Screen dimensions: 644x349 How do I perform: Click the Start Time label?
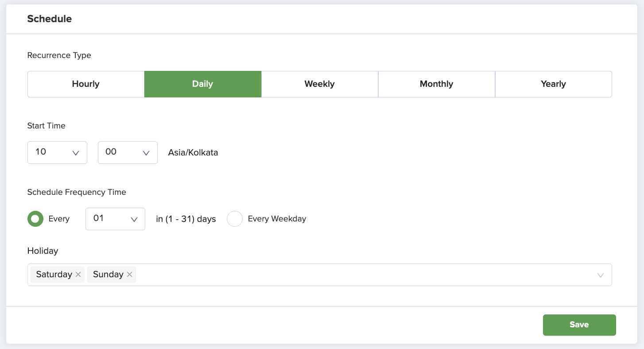point(47,126)
